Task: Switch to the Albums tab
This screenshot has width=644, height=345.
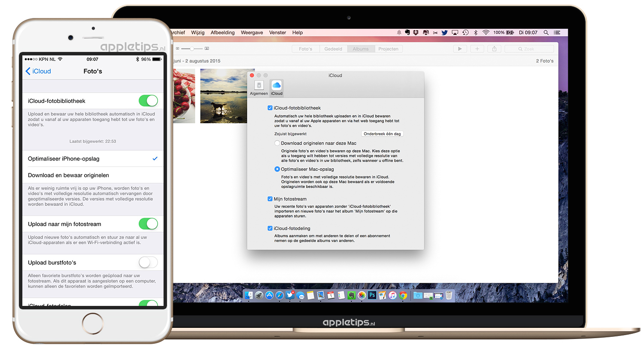Action: (x=361, y=49)
